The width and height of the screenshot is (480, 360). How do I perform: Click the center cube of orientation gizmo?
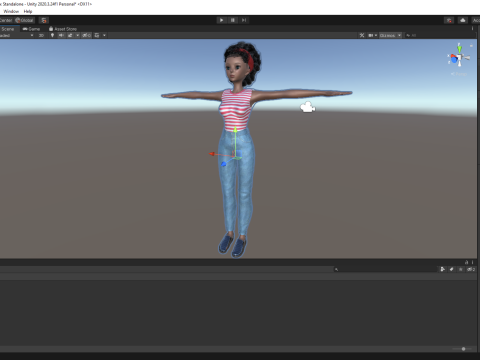tap(460, 58)
